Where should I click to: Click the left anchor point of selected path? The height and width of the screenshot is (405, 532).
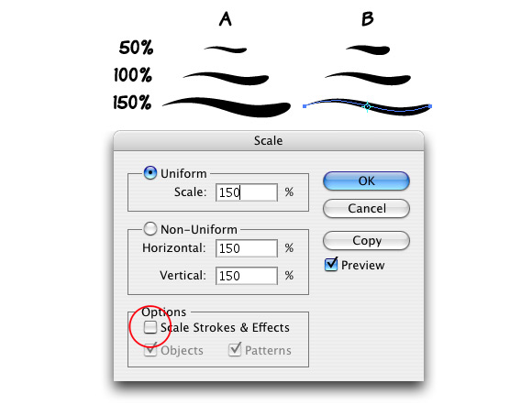305,106
